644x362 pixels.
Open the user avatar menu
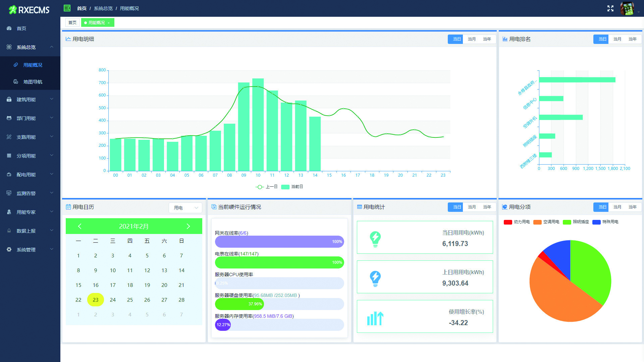(627, 9)
